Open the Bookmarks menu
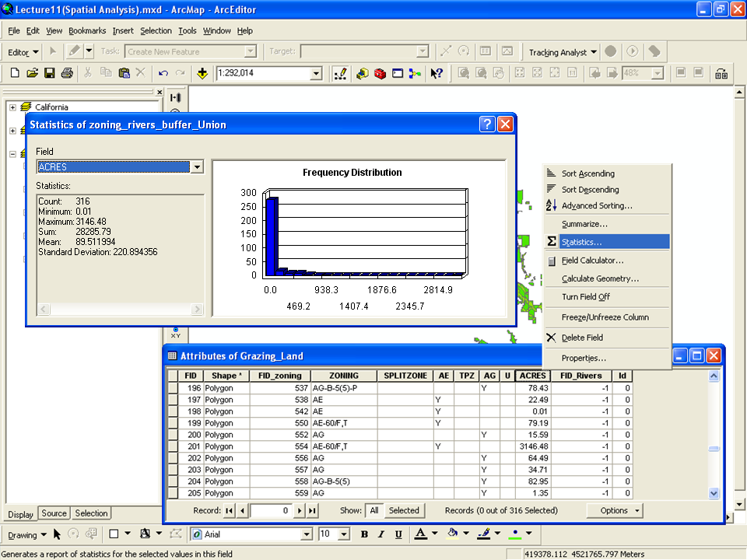The height and width of the screenshot is (560, 747). (87, 30)
